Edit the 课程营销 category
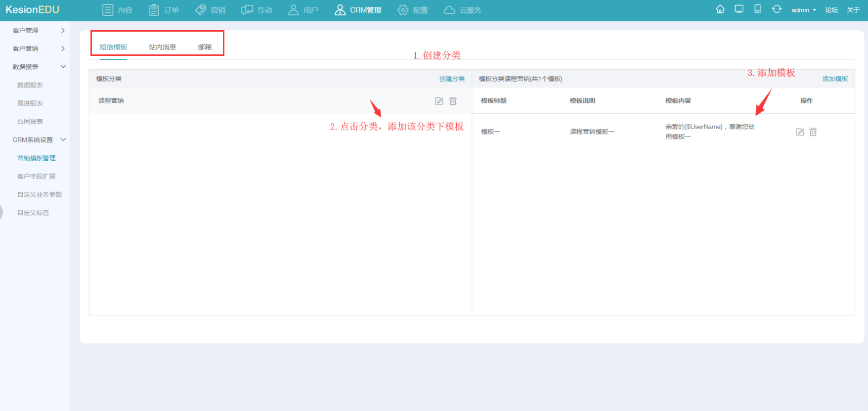This screenshot has height=411, width=868. pos(439,101)
